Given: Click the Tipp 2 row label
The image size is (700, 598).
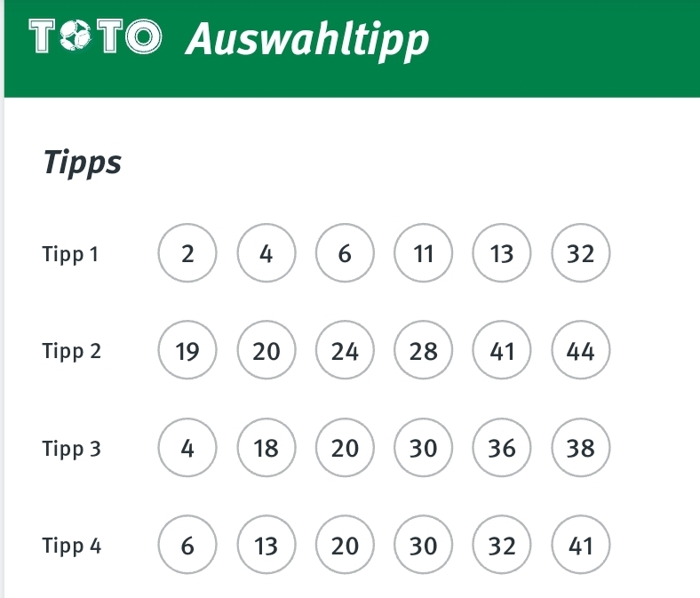Looking at the screenshot, I should 71,352.
